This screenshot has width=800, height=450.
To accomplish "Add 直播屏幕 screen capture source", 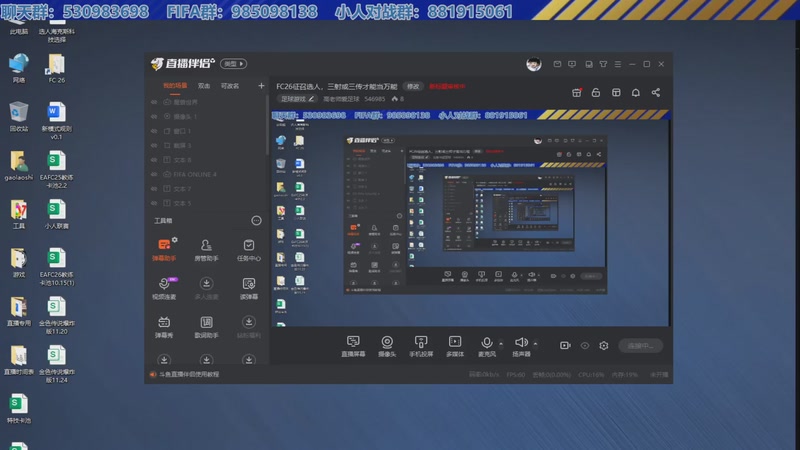I will pos(353,346).
